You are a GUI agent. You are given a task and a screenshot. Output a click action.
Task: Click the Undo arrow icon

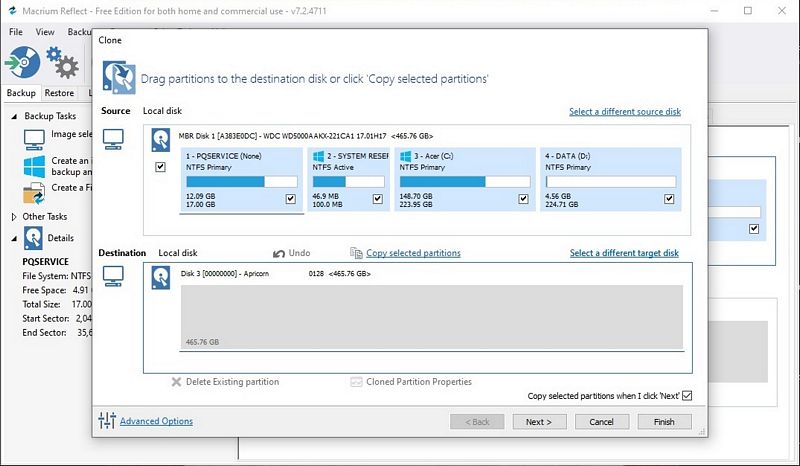pyautogui.click(x=279, y=253)
